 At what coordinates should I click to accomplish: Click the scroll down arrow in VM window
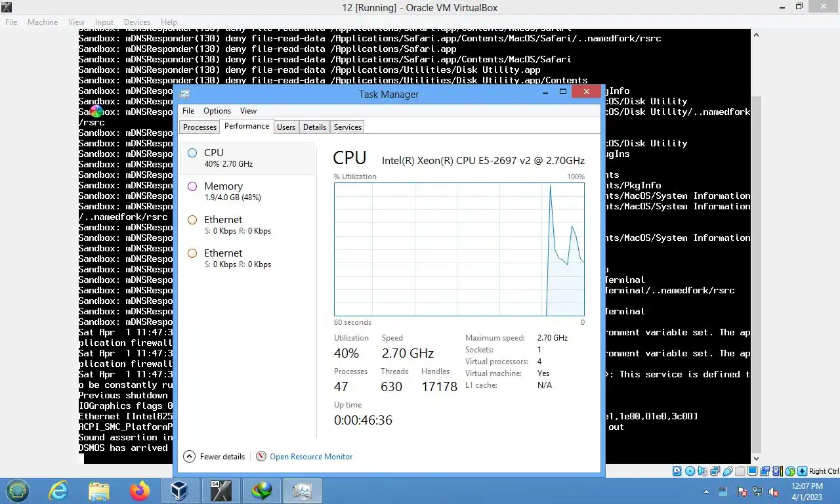[x=756, y=459]
